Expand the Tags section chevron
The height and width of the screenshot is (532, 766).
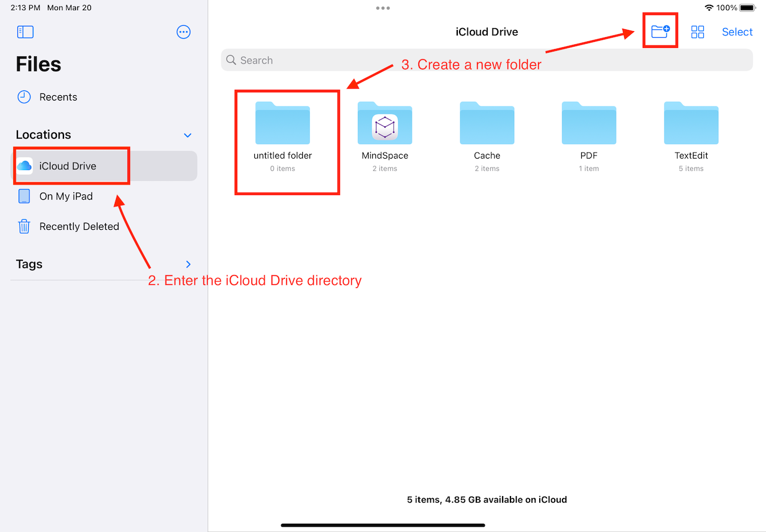coord(188,264)
